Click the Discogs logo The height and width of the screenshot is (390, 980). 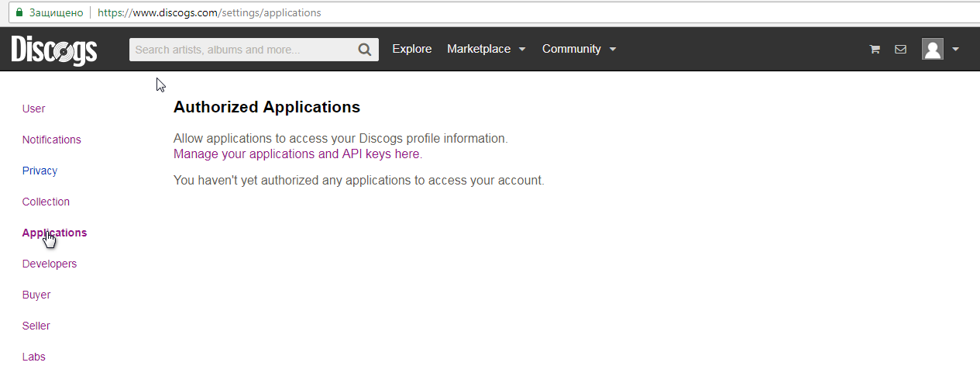click(54, 50)
